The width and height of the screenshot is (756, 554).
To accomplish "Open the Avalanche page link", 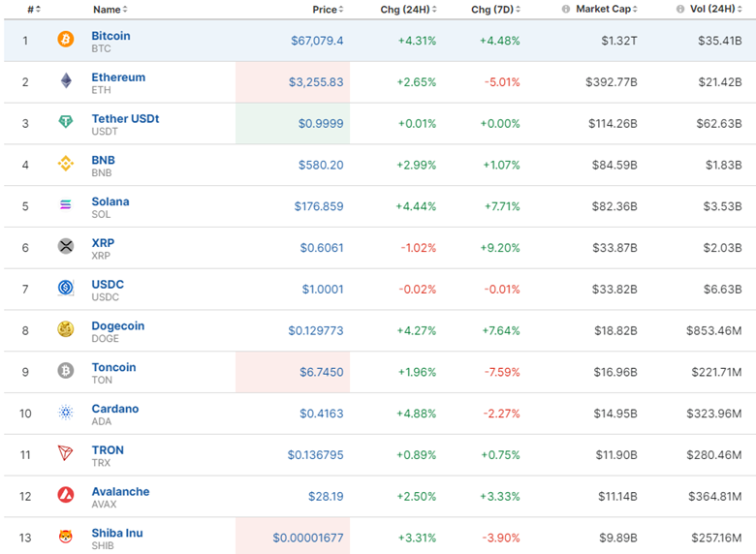I will point(120,491).
